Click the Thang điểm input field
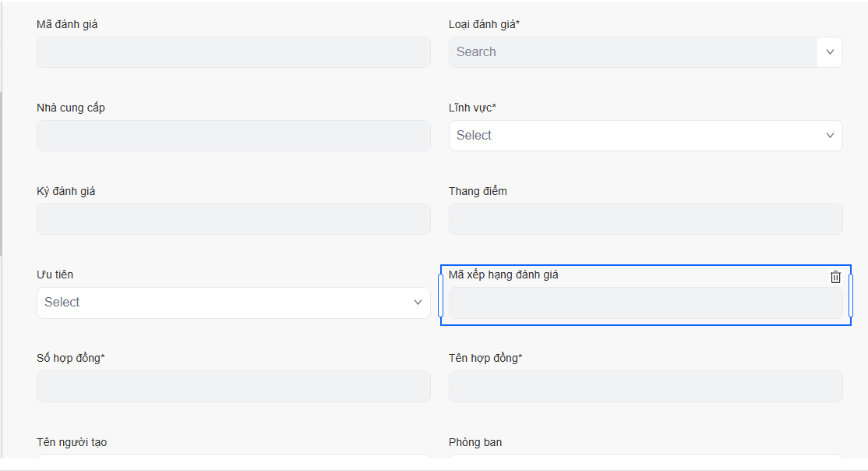 point(645,219)
